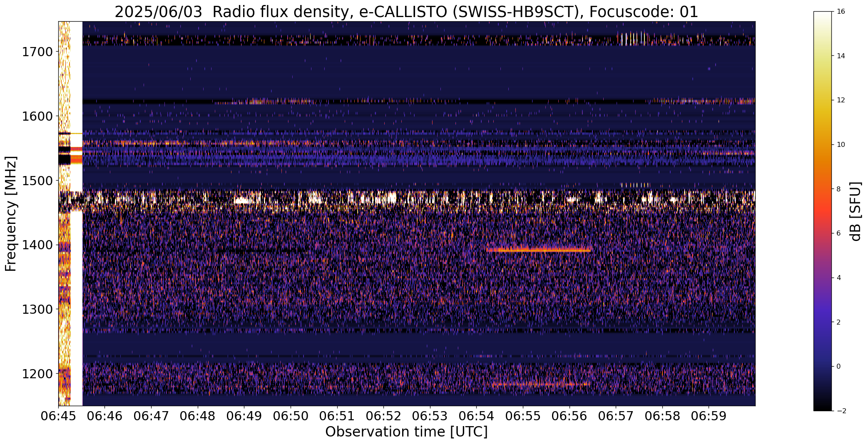This screenshot has height=444, width=868.
Task: Click the 06:51 time tick label
Action: [x=337, y=416]
